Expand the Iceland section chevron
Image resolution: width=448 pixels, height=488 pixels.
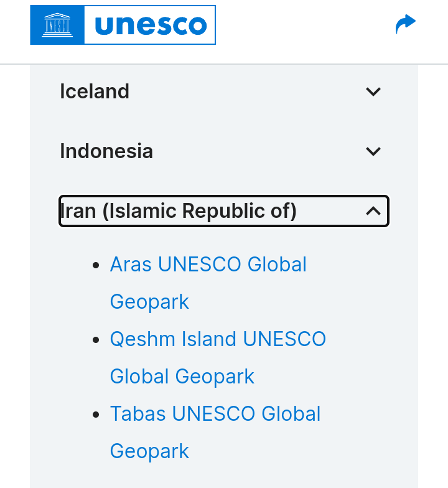coord(373,91)
